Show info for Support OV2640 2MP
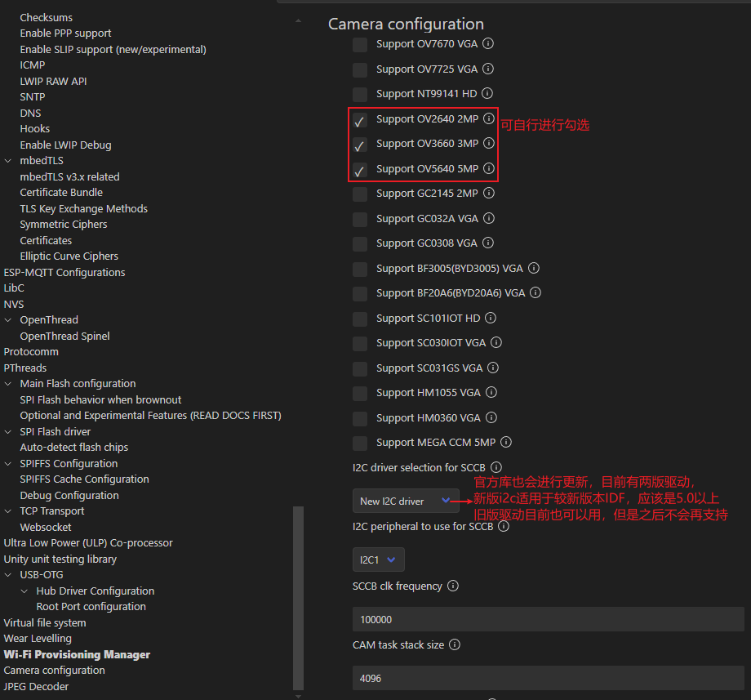This screenshot has height=700, width=751. click(488, 118)
